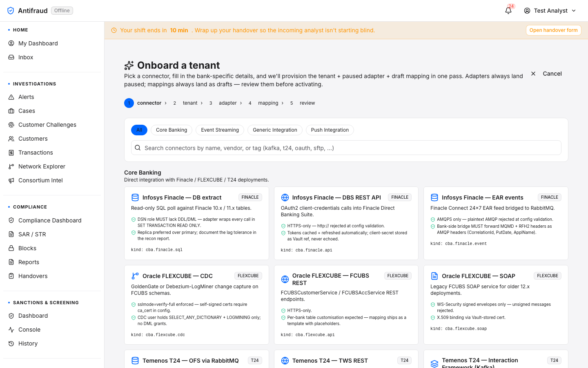This screenshot has height=368, width=588.
Task: Click the Onboard a tenant sparkle icon
Action: click(x=129, y=65)
